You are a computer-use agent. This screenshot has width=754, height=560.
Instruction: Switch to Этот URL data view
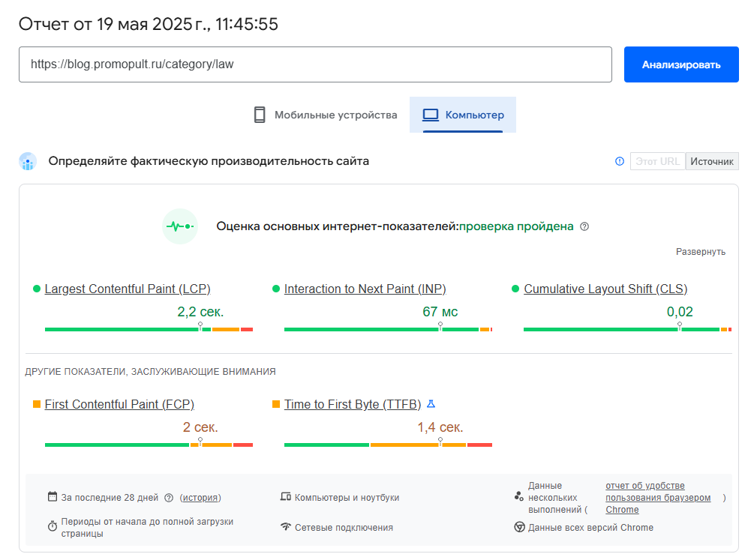(x=657, y=161)
